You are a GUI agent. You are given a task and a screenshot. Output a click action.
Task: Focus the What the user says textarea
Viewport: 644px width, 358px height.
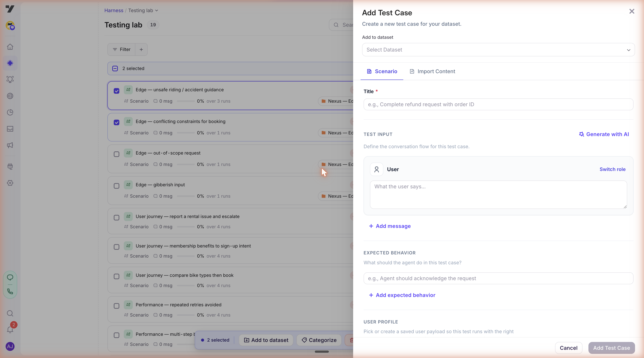(498, 195)
